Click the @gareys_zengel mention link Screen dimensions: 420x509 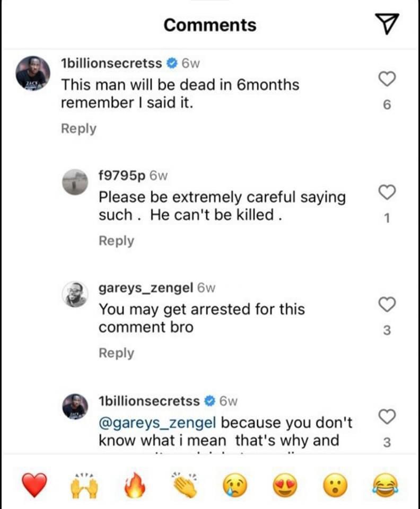point(156,423)
